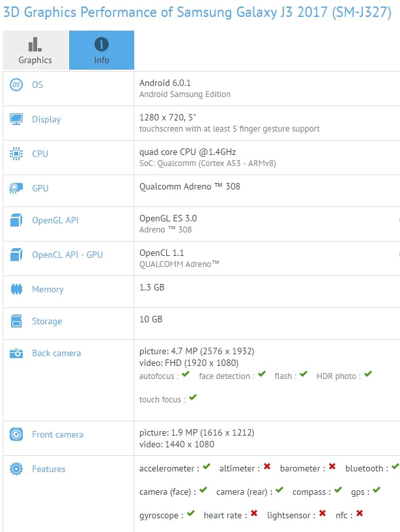
Task: Click the OpenGL API cube icon
Action: click(16, 220)
